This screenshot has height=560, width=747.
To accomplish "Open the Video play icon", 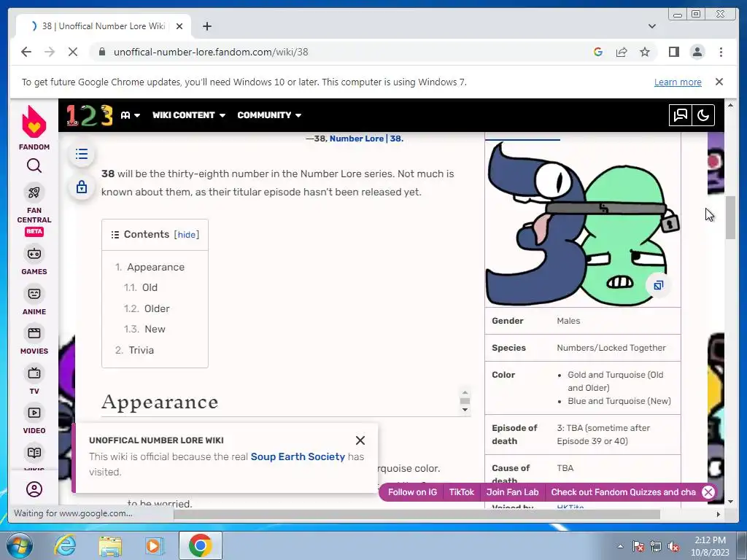I will (34, 413).
